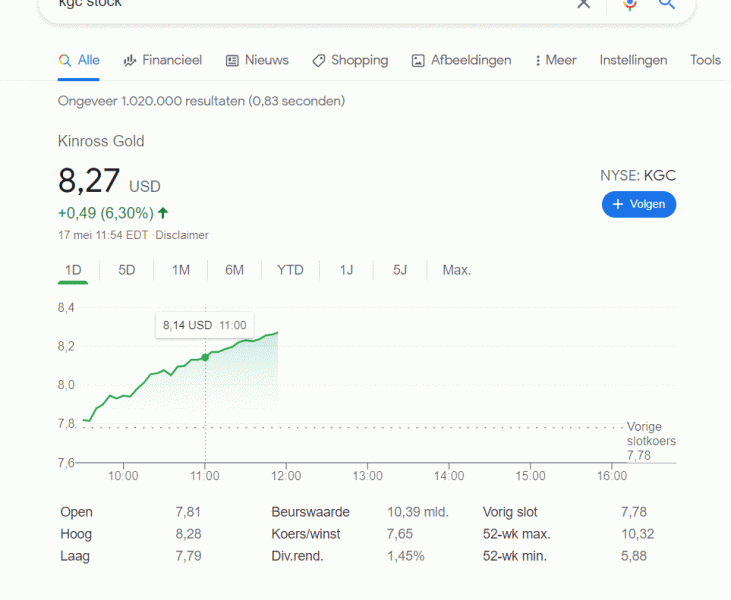Screen dimensions: 731x600
Task: Click the Vorige slotkoers 7,78 label
Action: (651, 441)
